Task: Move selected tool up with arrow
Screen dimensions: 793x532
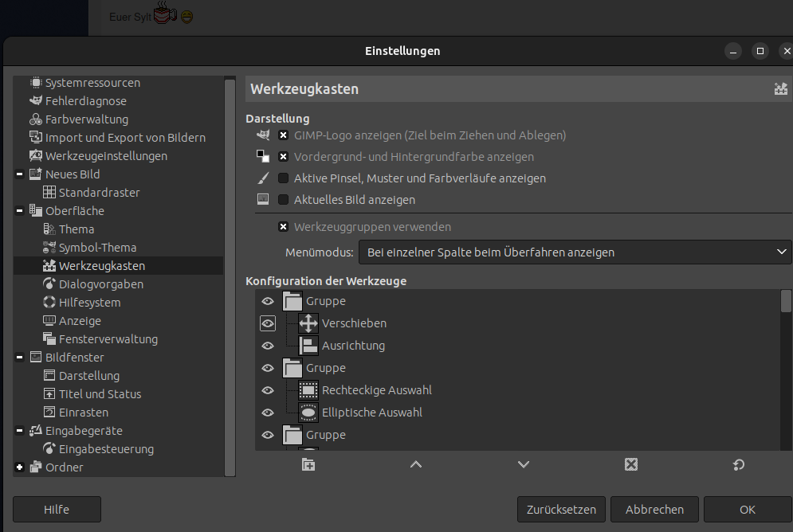Action: point(415,465)
